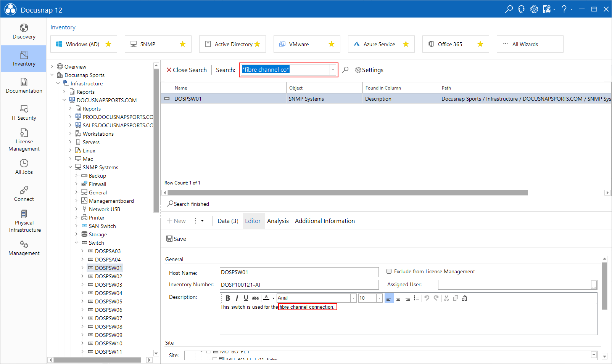Open License Management in sidebar
612x364 pixels.
pos(24,140)
